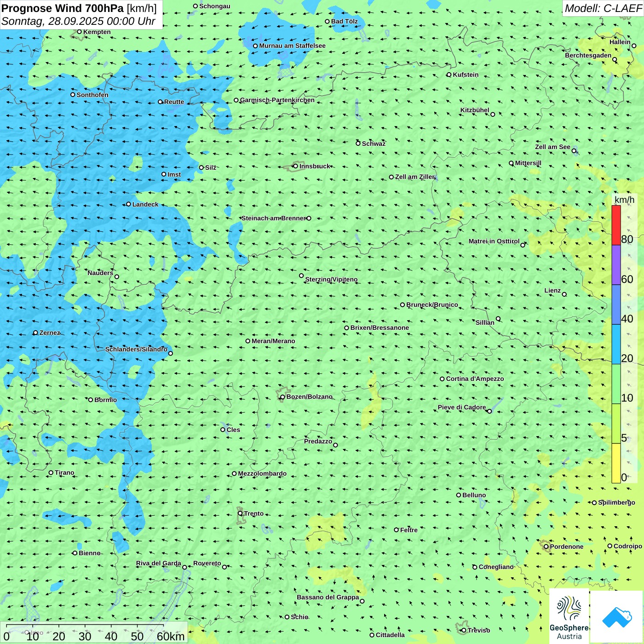The width and height of the screenshot is (644, 644).
Task: Click the Innsbruck city marker
Action: [296, 166]
